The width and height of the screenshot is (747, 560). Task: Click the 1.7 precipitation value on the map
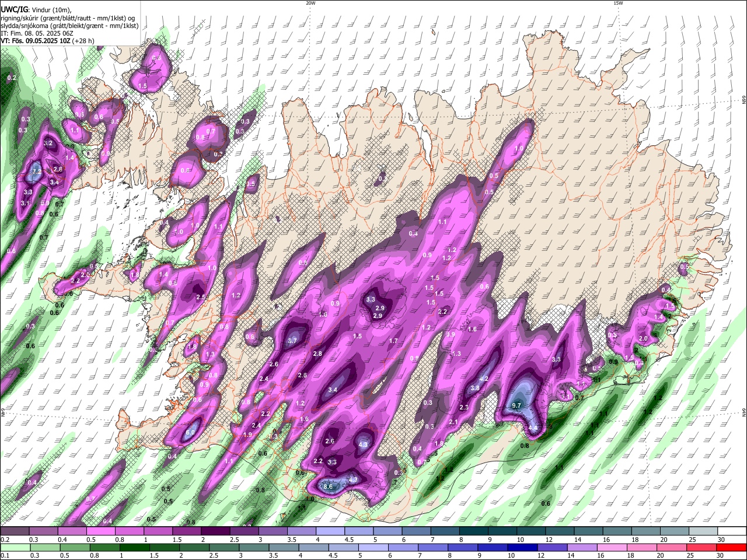point(393,341)
